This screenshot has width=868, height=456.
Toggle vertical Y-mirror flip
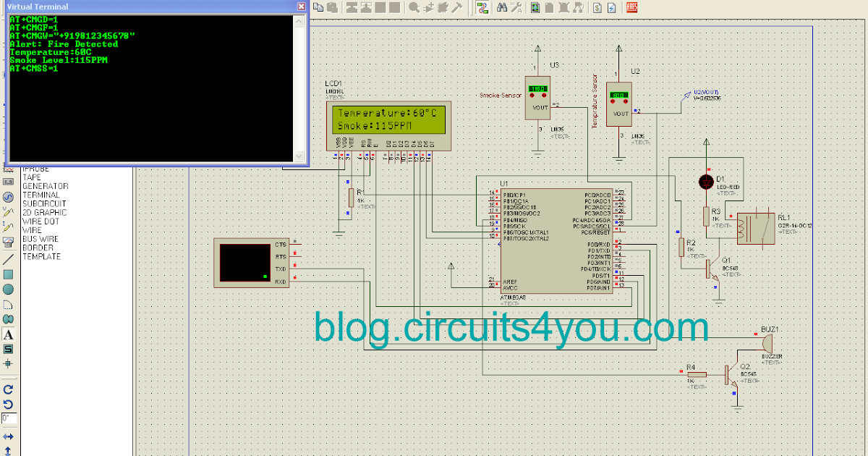tap(7, 452)
